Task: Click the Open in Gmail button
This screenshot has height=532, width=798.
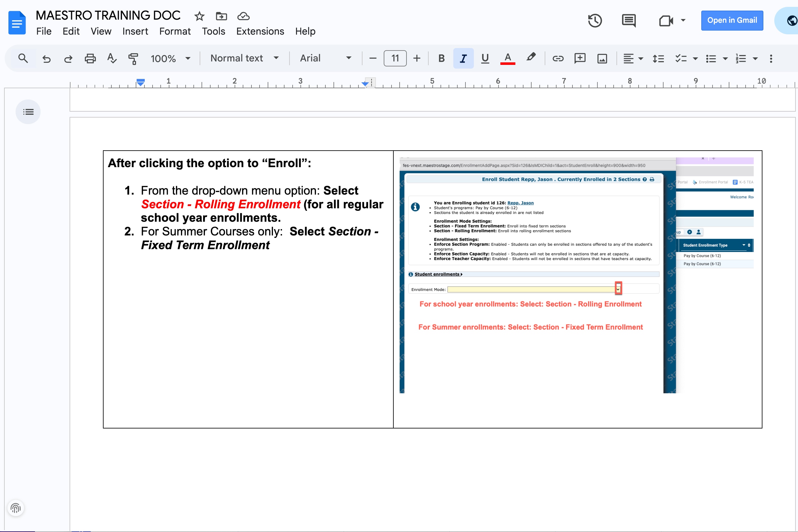Action: tap(732, 20)
